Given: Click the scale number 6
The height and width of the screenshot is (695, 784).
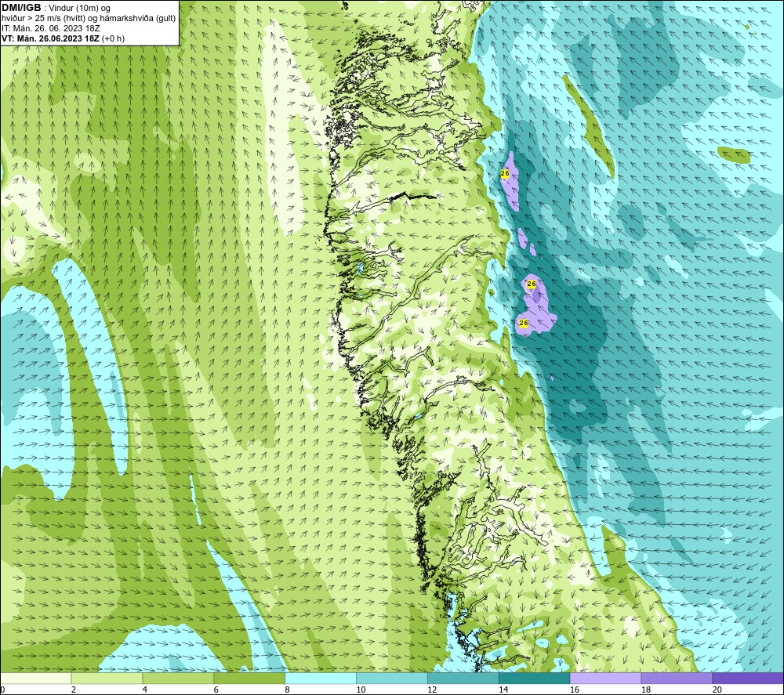Looking at the screenshot, I should pos(216,690).
